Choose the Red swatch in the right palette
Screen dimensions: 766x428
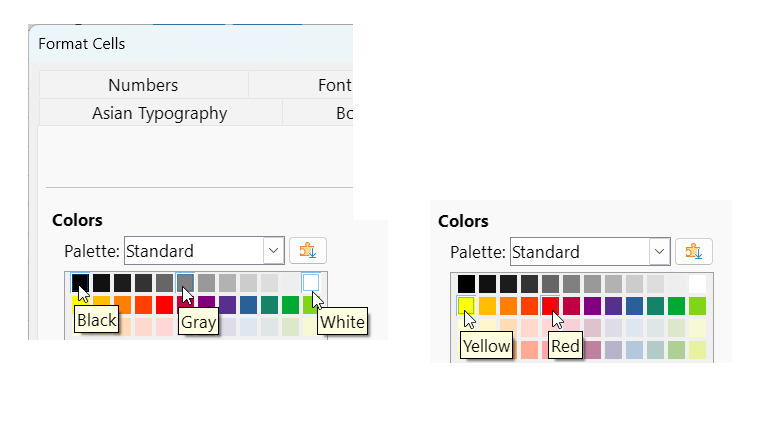point(550,305)
